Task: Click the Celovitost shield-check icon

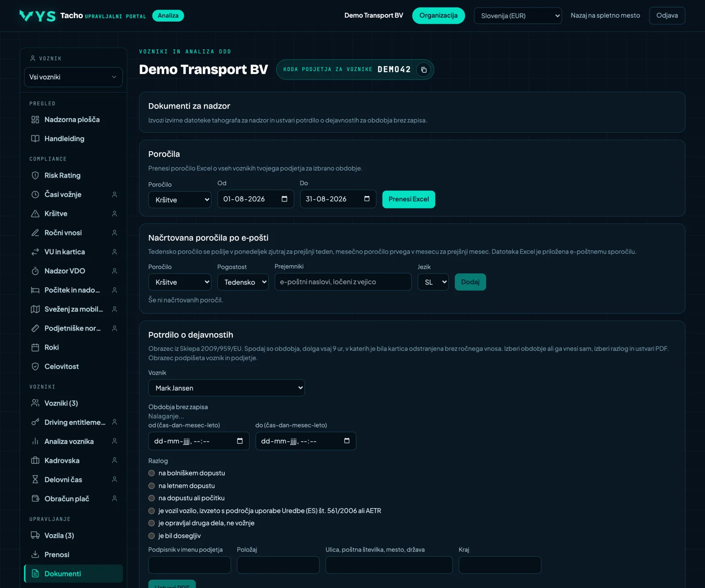Action: pyautogui.click(x=35, y=366)
